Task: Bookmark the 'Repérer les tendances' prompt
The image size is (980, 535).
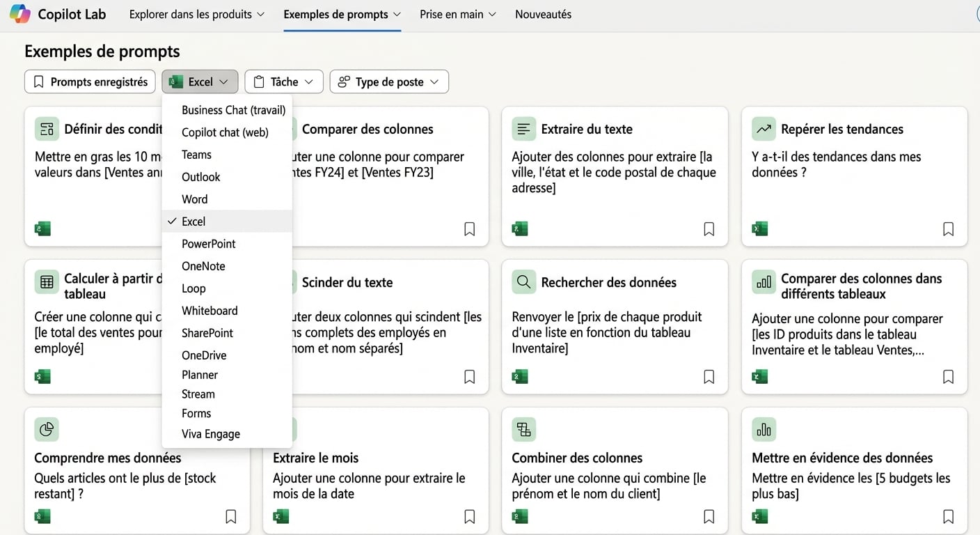Action: pyautogui.click(x=948, y=228)
